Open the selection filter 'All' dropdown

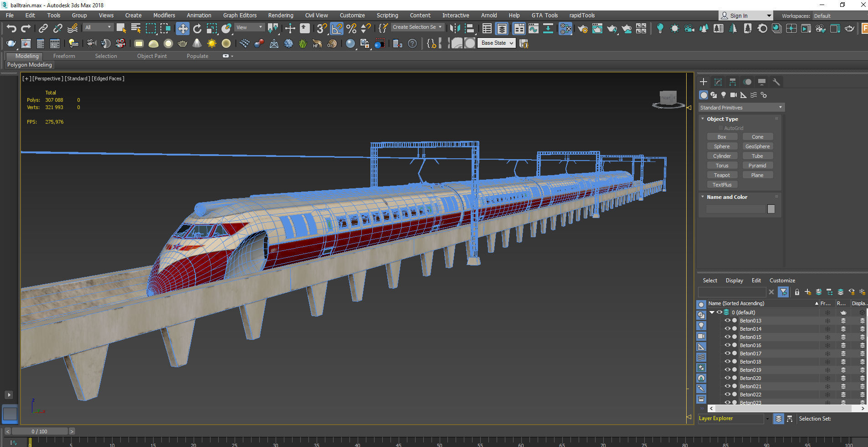pos(98,27)
